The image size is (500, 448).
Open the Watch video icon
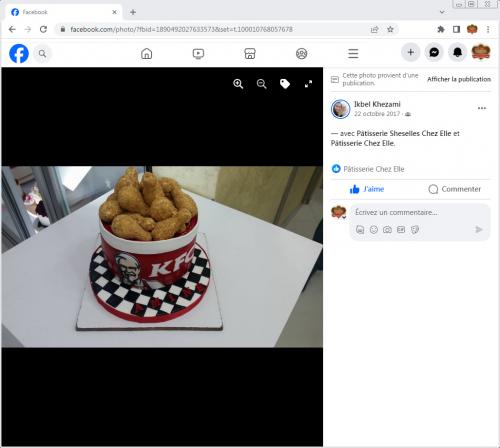pyautogui.click(x=198, y=53)
